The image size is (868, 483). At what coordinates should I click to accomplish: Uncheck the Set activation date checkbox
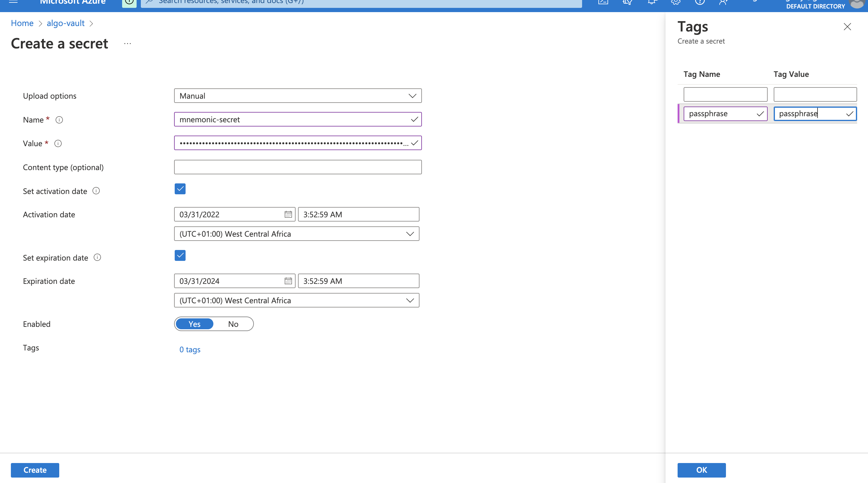click(180, 189)
